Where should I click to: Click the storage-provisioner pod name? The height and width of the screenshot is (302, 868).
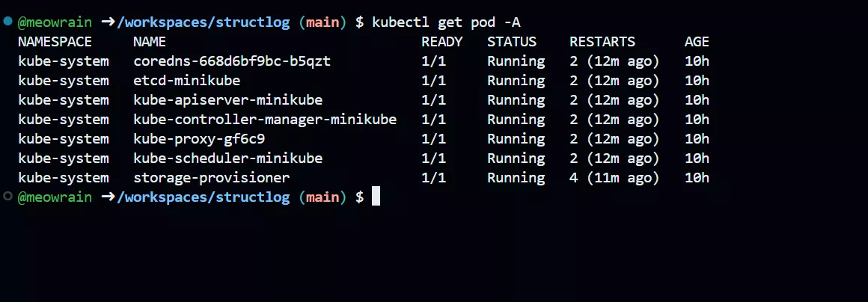[x=211, y=178]
